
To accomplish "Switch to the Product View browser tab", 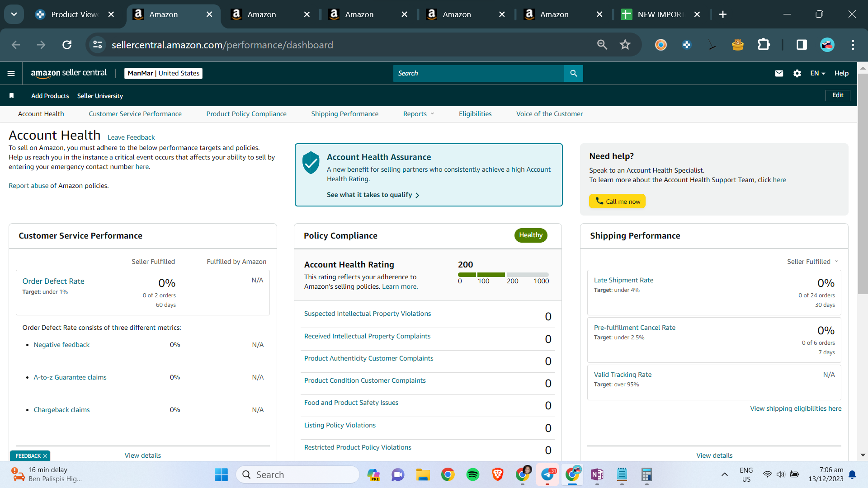I will (75, 14).
